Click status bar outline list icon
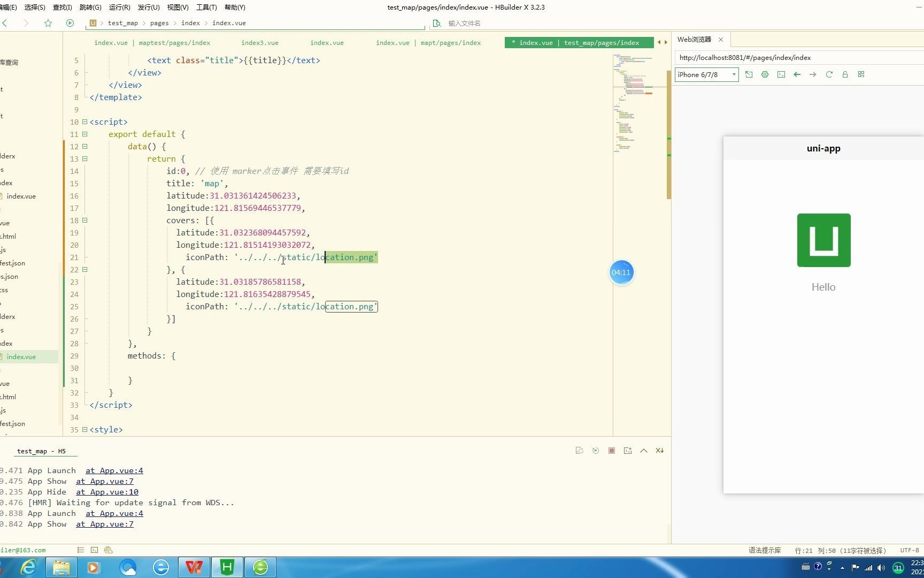 [80, 550]
